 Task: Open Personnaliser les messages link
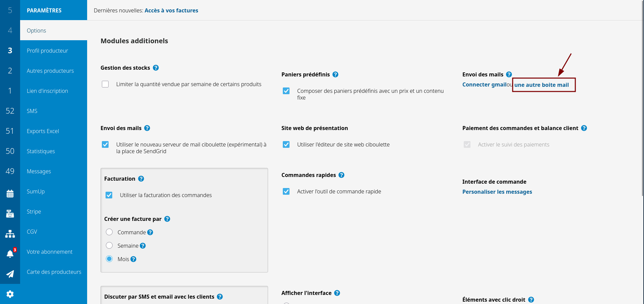[497, 192]
